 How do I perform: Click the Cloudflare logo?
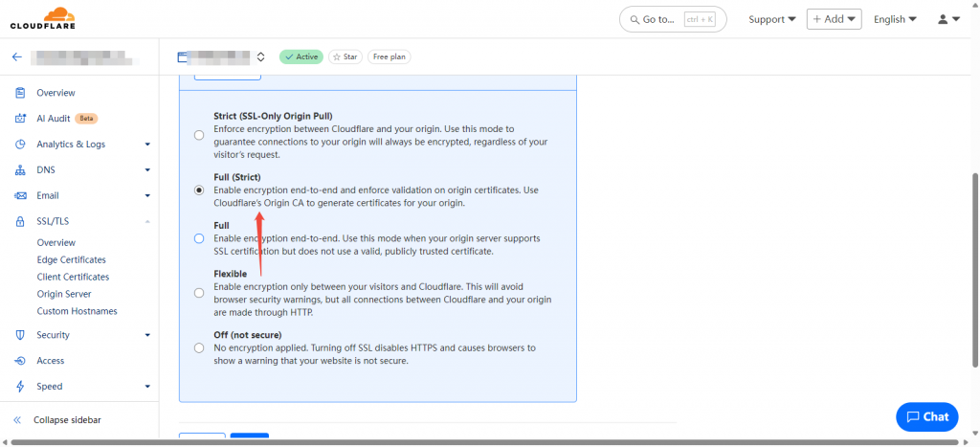(x=43, y=18)
